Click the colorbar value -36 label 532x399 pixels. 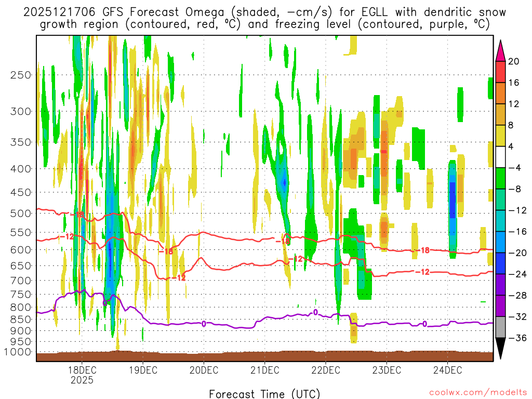[x=517, y=338]
